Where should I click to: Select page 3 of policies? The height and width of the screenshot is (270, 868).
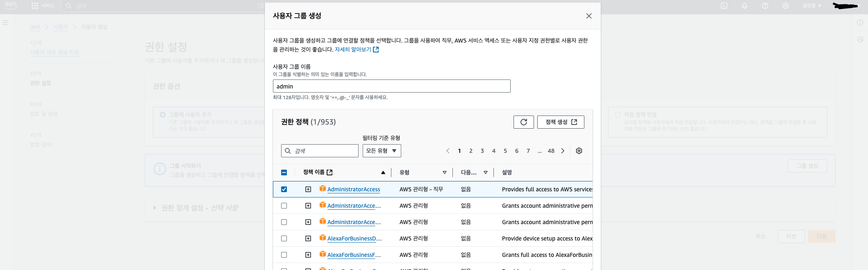point(482,151)
